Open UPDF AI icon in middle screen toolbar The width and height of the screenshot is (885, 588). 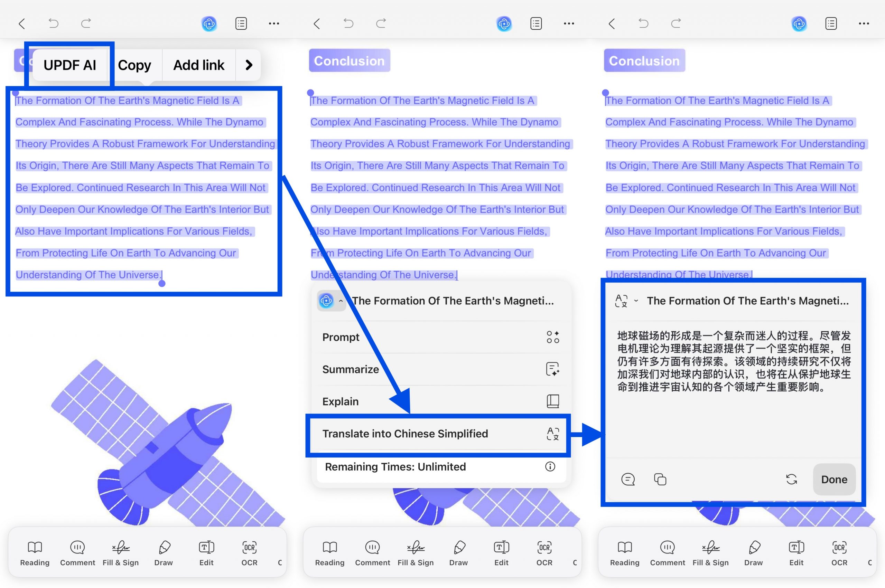pos(504,23)
